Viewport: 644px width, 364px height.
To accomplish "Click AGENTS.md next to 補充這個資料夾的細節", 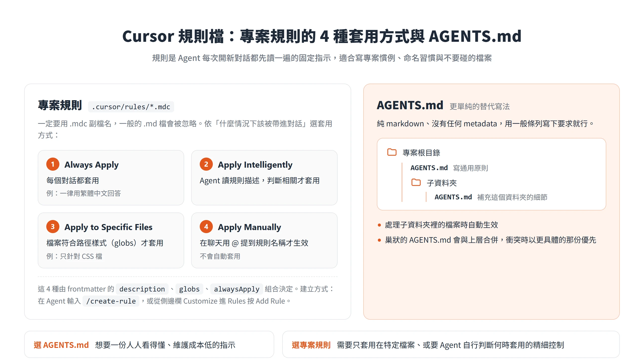I will (453, 197).
